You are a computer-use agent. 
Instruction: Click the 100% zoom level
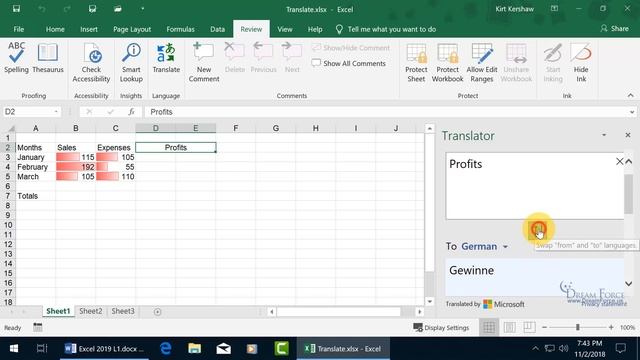pos(627,327)
